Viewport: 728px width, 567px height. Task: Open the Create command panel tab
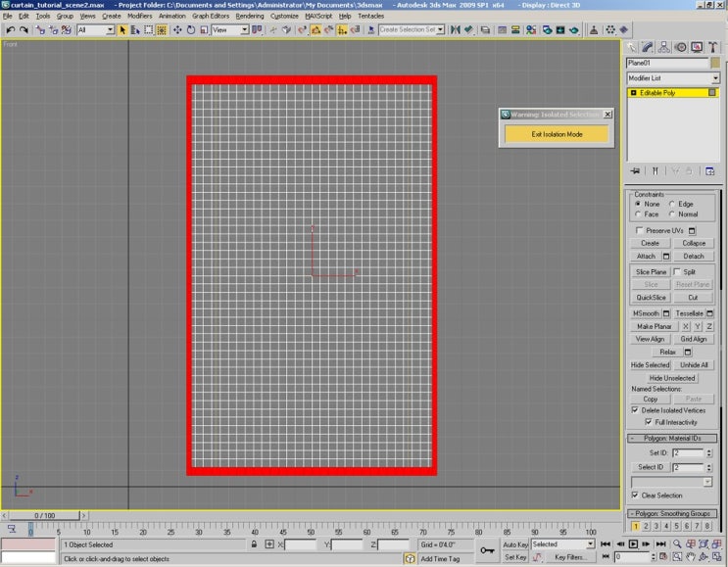(x=633, y=46)
